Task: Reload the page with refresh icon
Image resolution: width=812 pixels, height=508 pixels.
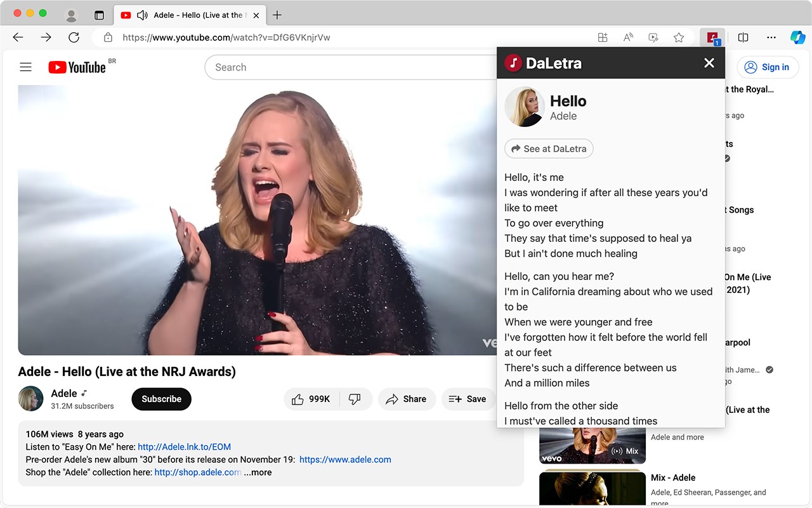Action: (x=74, y=37)
